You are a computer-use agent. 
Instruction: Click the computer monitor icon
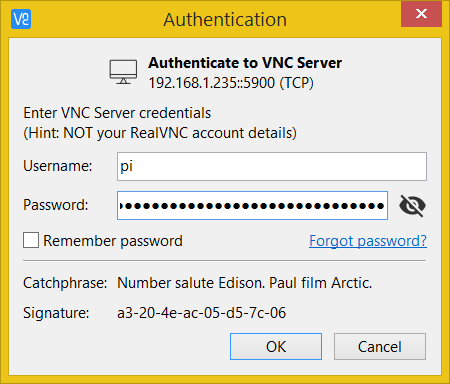123,72
